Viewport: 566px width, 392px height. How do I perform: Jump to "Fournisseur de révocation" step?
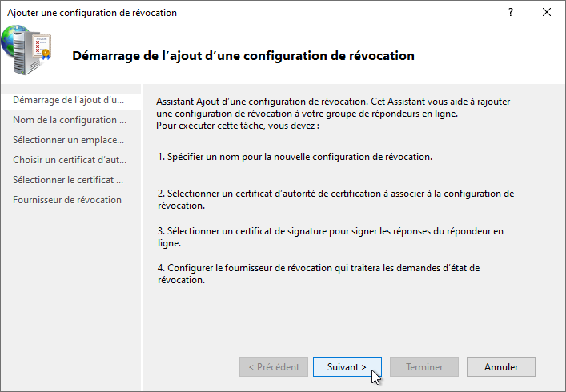pos(67,200)
